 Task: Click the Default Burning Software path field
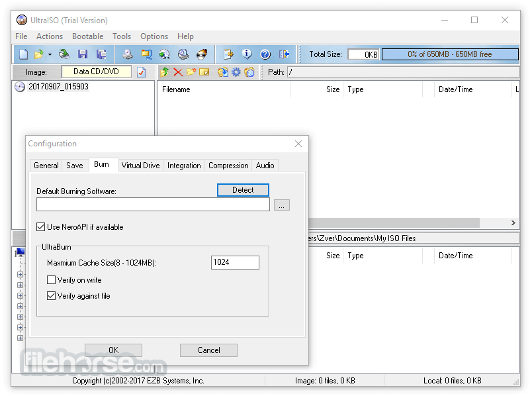[x=153, y=205]
